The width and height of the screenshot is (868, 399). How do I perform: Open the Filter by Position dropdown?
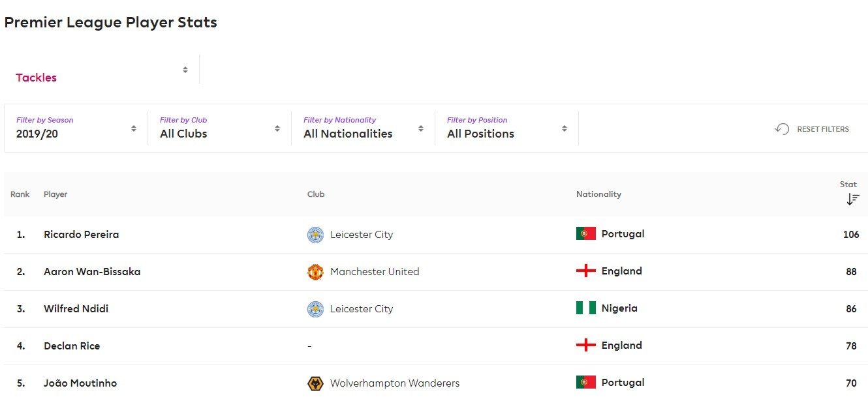(507, 128)
